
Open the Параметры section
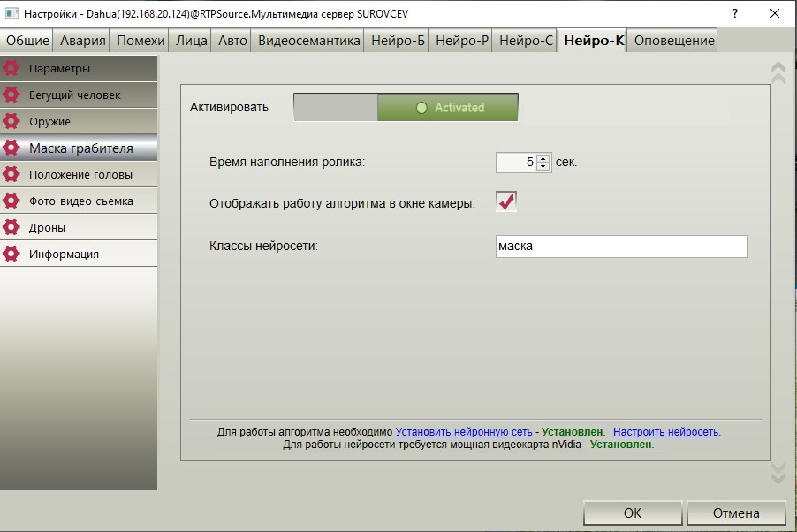tap(79, 68)
